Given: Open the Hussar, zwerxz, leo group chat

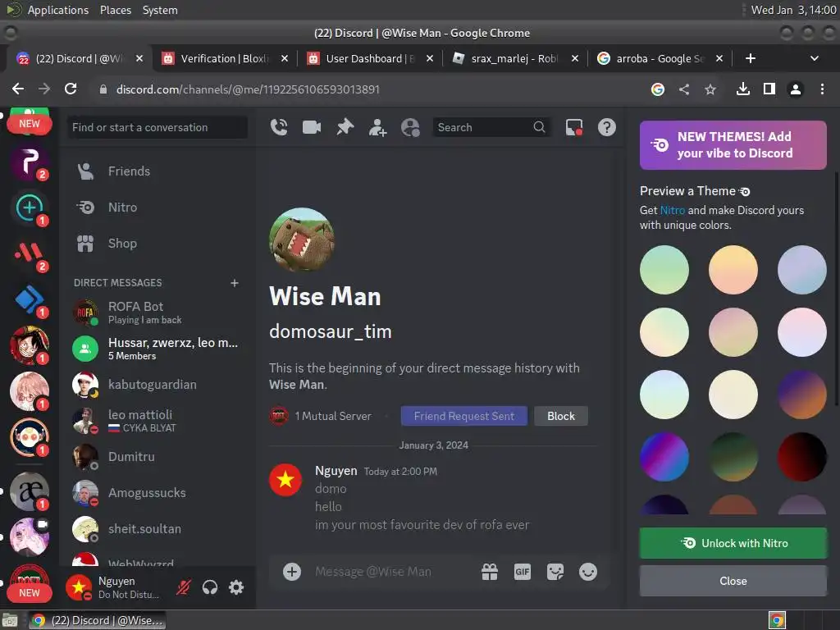Looking at the screenshot, I should [157, 349].
